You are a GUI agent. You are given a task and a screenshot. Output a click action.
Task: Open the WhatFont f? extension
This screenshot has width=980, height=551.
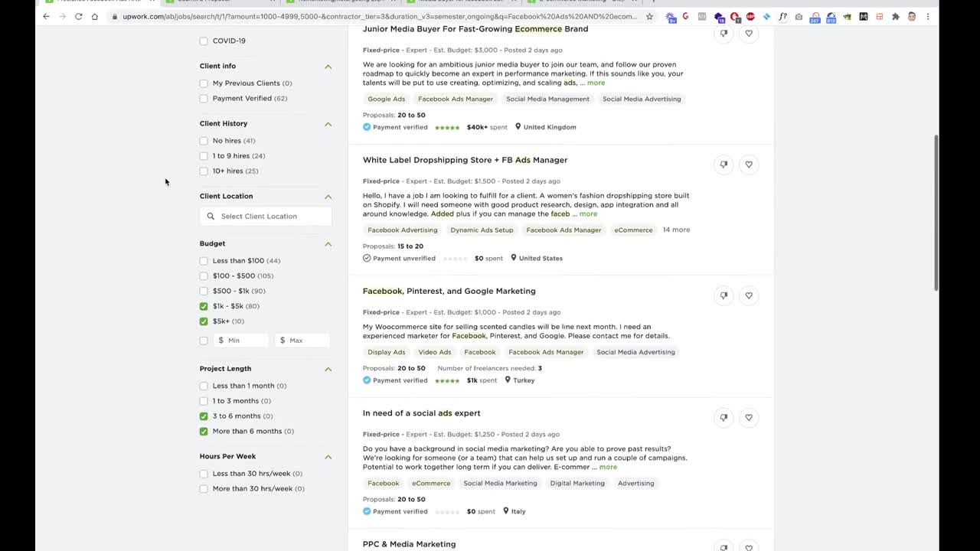point(782,16)
